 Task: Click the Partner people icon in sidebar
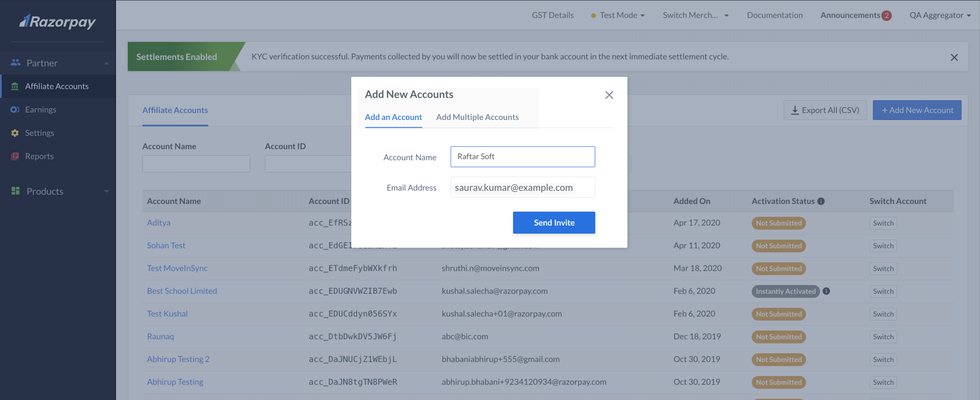coord(15,63)
